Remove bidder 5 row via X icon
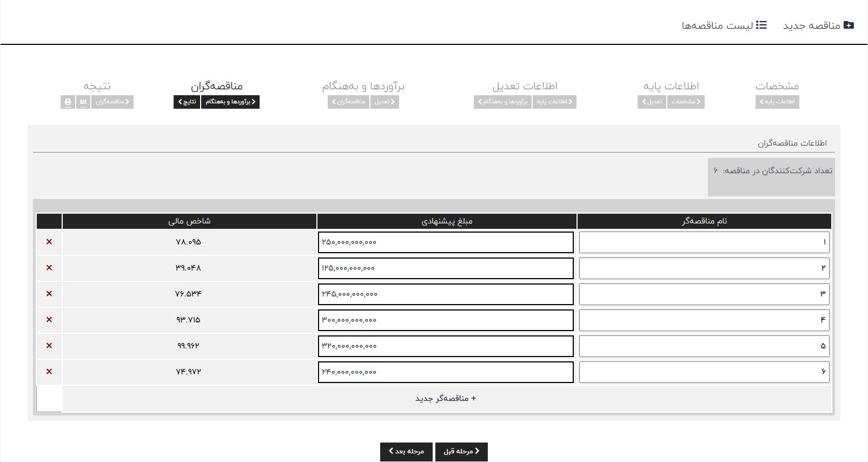The image size is (868, 462). [x=49, y=346]
